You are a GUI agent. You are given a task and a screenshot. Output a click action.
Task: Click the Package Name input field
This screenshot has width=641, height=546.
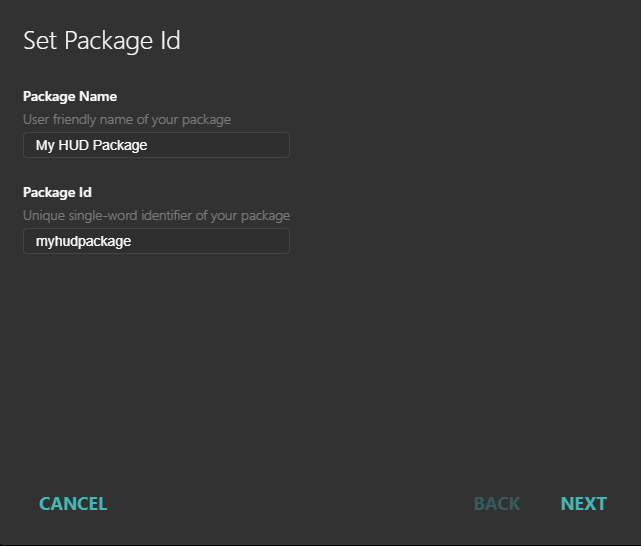click(156, 145)
